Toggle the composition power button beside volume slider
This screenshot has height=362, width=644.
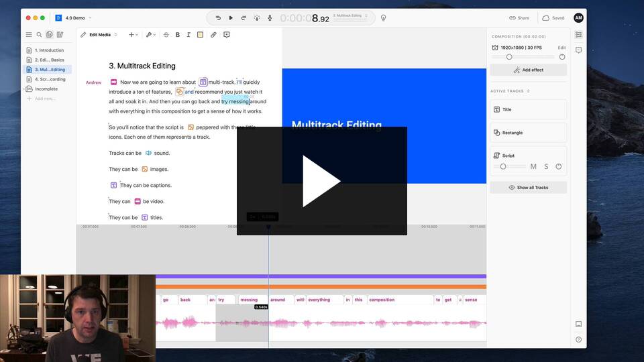click(562, 57)
